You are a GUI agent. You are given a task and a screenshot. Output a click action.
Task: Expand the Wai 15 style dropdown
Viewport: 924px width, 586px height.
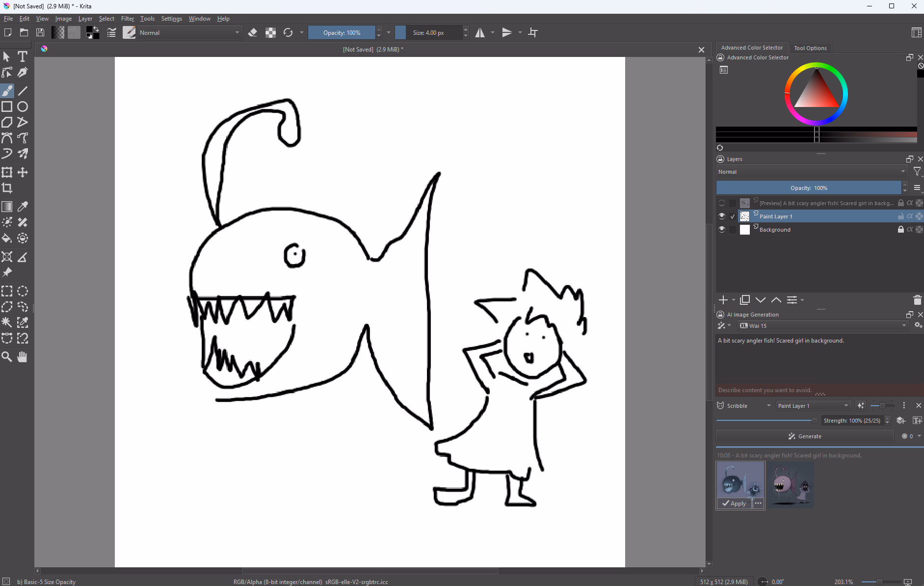823,325
